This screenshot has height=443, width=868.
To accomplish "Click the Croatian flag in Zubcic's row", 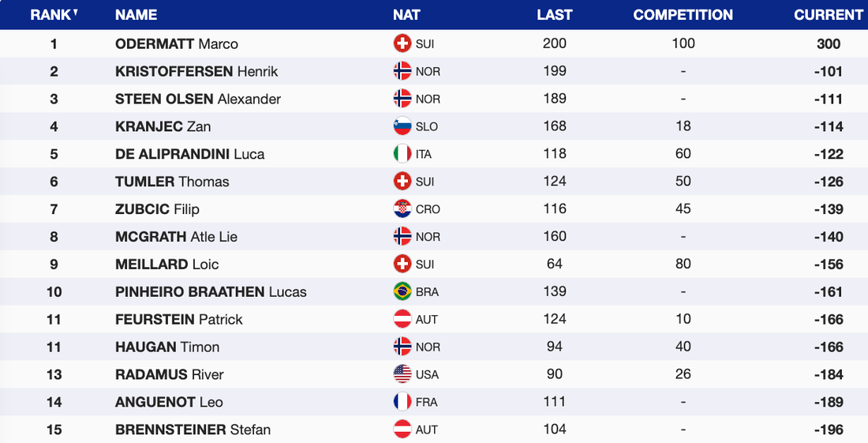I will (x=402, y=209).
